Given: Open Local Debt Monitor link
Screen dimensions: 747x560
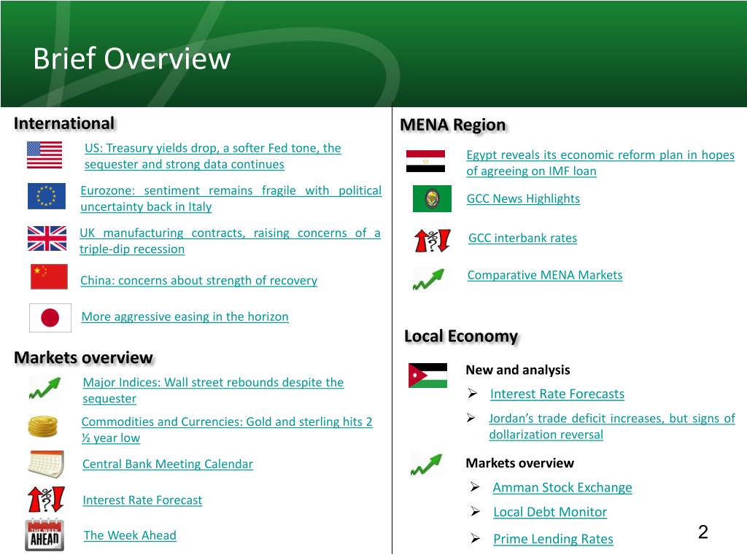Looking at the screenshot, I should pyautogui.click(x=550, y=512).
